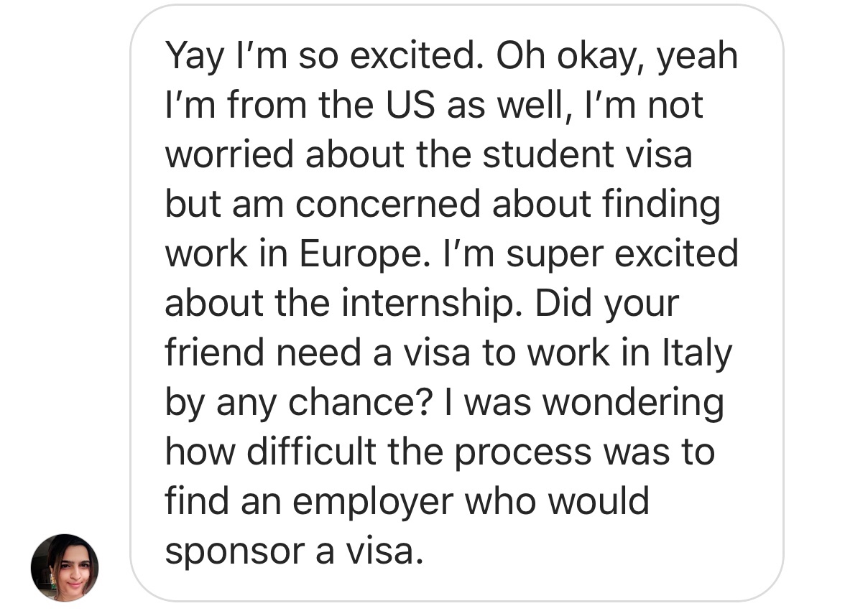Click the word "Europe" in the message

360,254
